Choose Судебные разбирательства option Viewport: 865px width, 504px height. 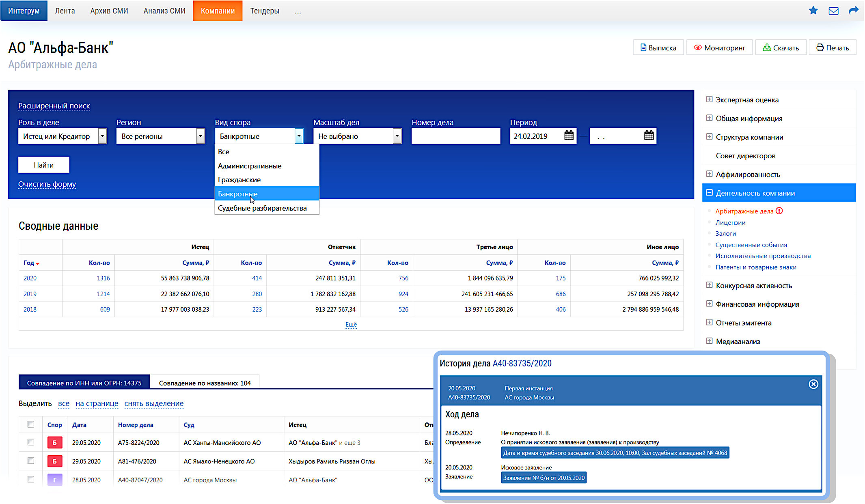[267, 208]
